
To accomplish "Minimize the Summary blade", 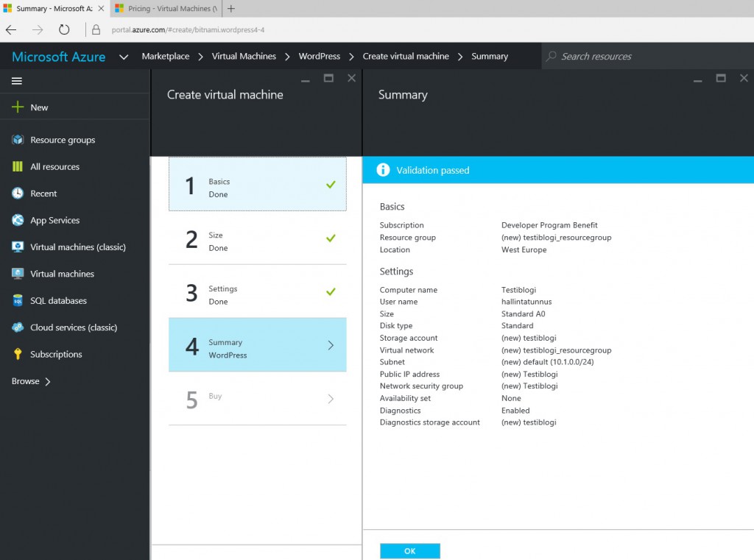I will pyautogui.click(x=698, y=81).
